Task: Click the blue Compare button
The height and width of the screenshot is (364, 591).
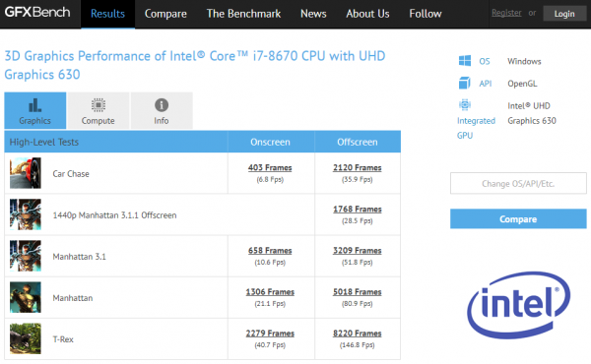Action: [518, 219]
